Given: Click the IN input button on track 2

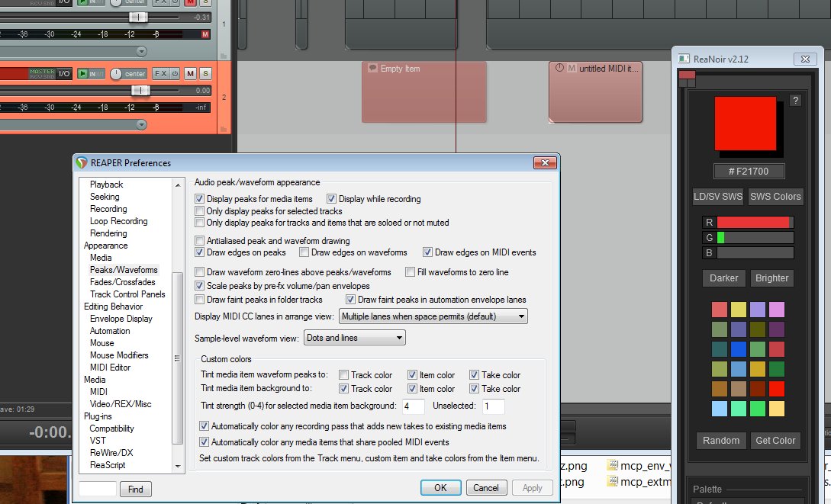Looking at the screenshot, I should coord(96,74).
